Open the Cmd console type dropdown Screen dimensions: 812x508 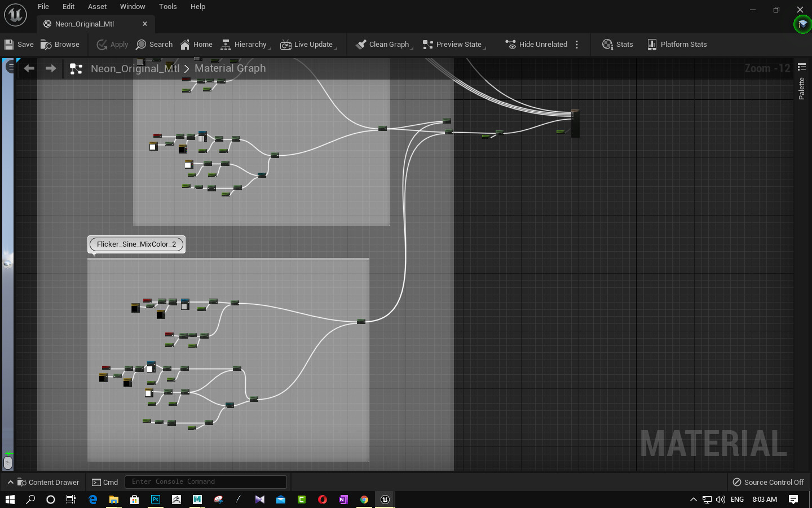click(105, 482)
